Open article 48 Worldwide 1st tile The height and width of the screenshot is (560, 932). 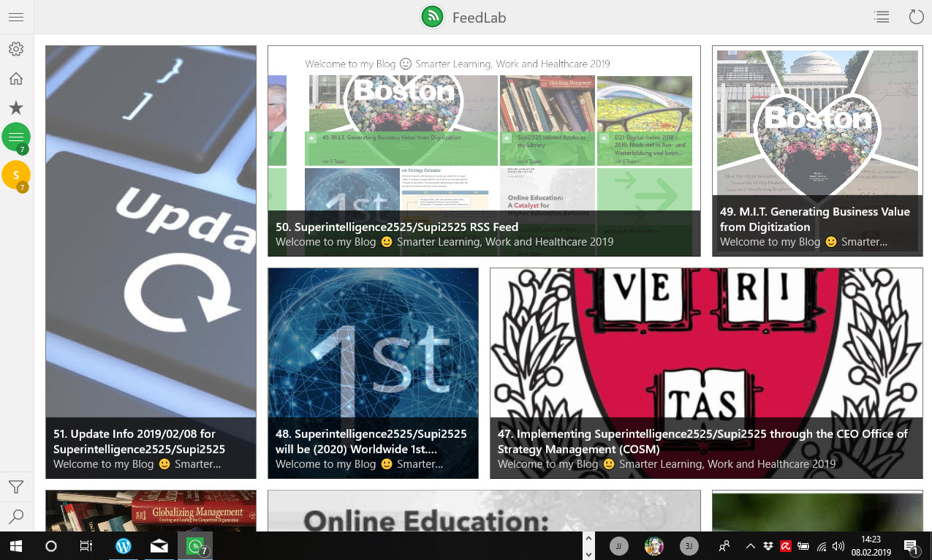pyautogui.click(x=373, y=373)
